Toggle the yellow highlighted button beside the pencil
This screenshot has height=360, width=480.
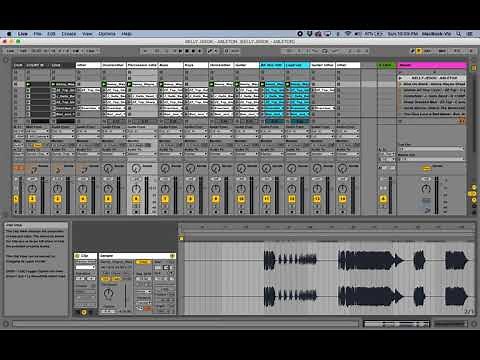tap(419, 51)
